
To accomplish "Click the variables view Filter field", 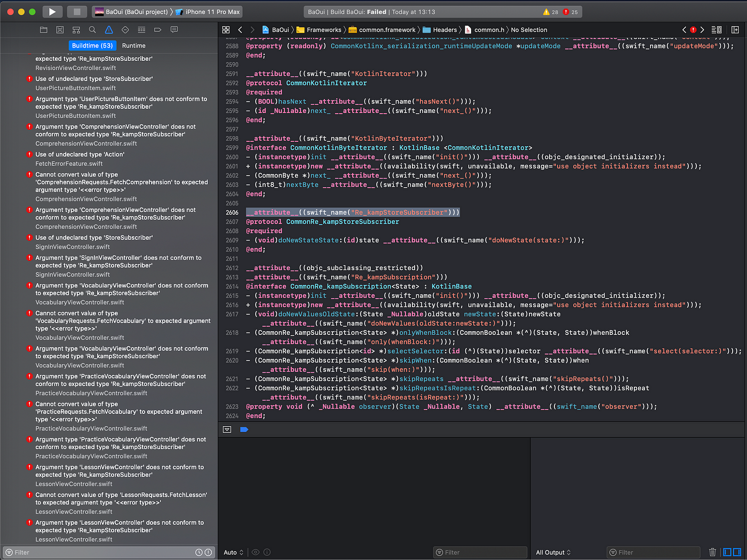I will coord(480,553).
